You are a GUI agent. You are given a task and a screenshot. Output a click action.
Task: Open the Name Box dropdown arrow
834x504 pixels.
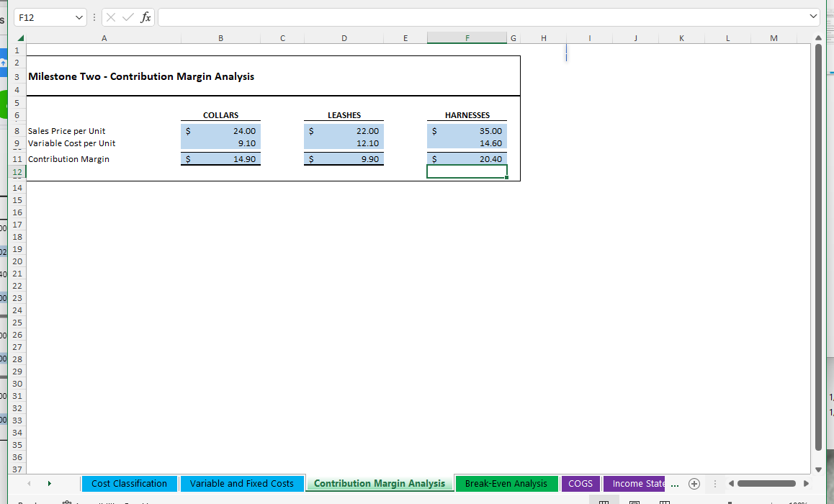click(79, 16)
